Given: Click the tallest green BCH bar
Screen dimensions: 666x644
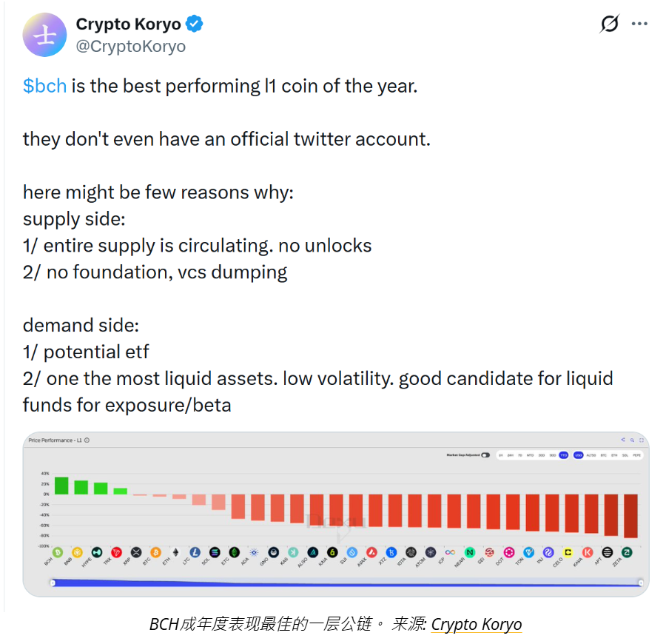Looking at the screenshot, I should (61, 486).
